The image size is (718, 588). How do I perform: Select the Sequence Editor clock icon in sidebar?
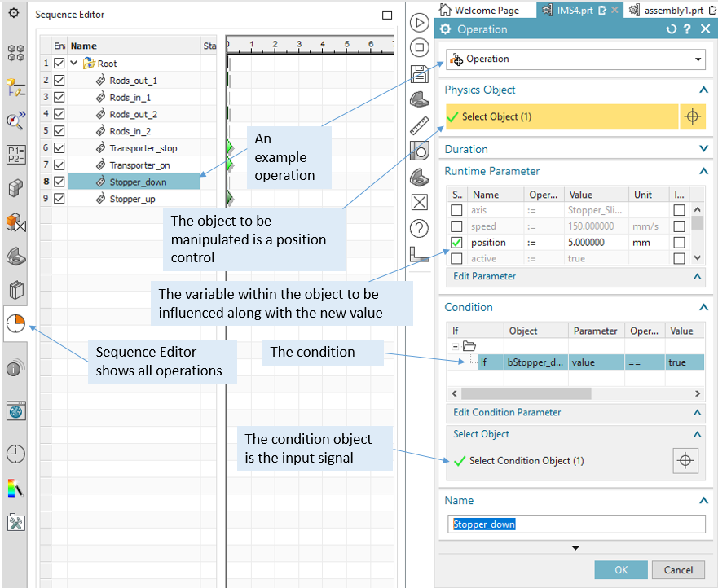tap(15, 323)
